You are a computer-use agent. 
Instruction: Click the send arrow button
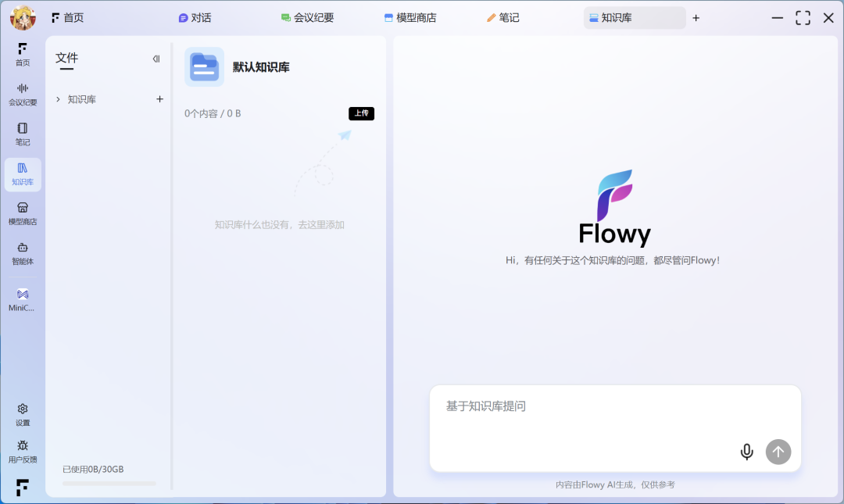(778, 452)
